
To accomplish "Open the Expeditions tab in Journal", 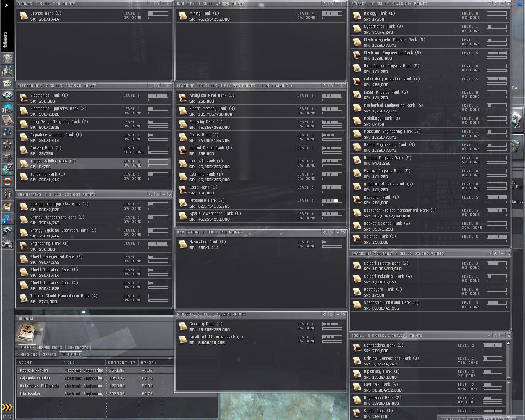I will click(50, 347).
